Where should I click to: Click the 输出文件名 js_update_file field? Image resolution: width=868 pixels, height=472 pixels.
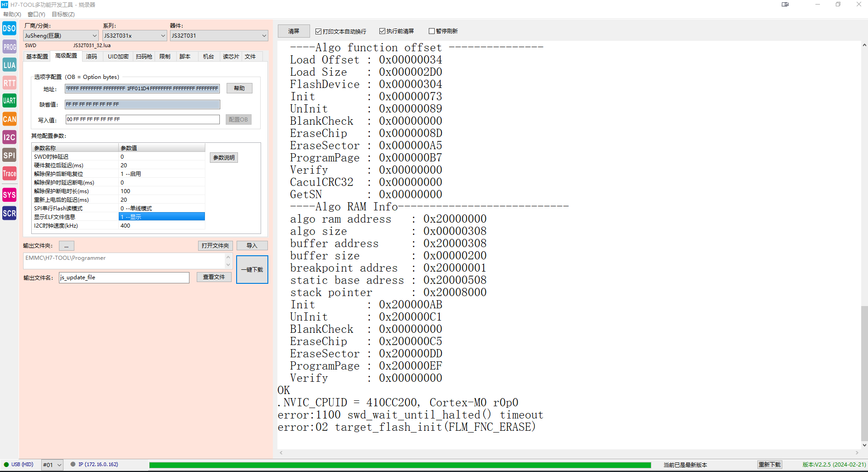(x=124, y=277)
